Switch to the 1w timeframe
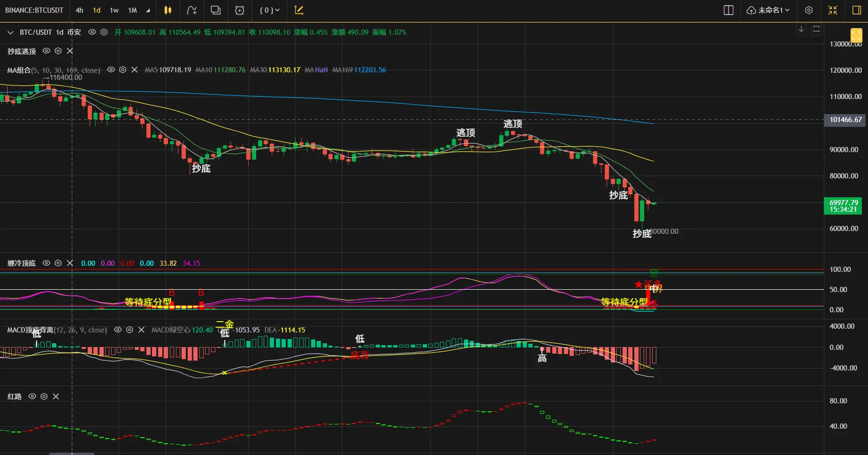 (114, 10)
